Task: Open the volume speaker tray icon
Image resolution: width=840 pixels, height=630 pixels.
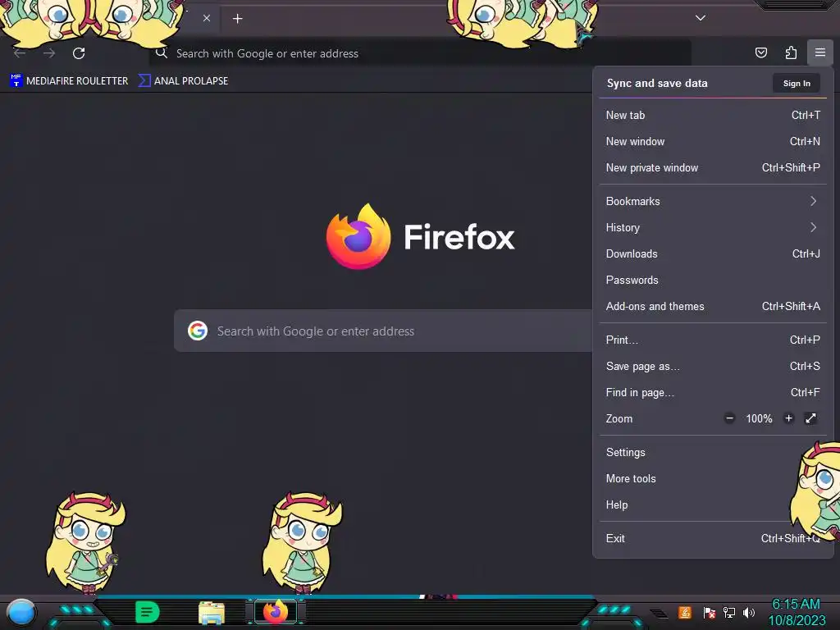Action: (748, 612)
